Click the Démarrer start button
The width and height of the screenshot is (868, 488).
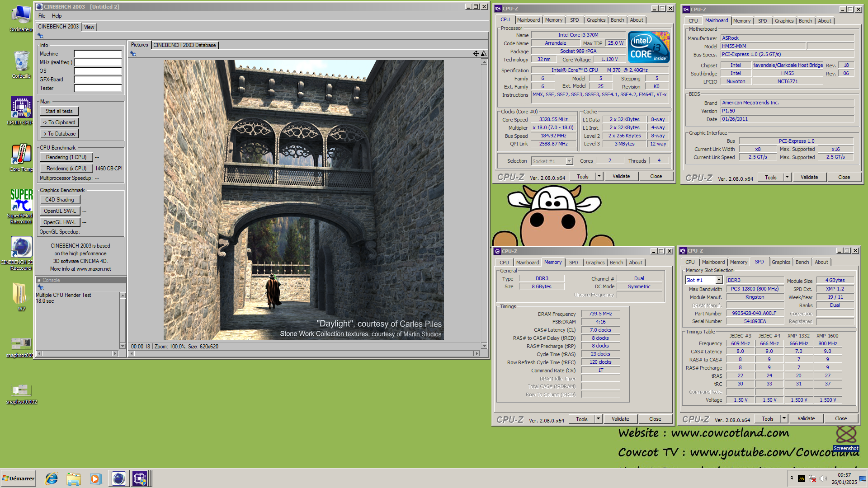click(x=18, y=478)
